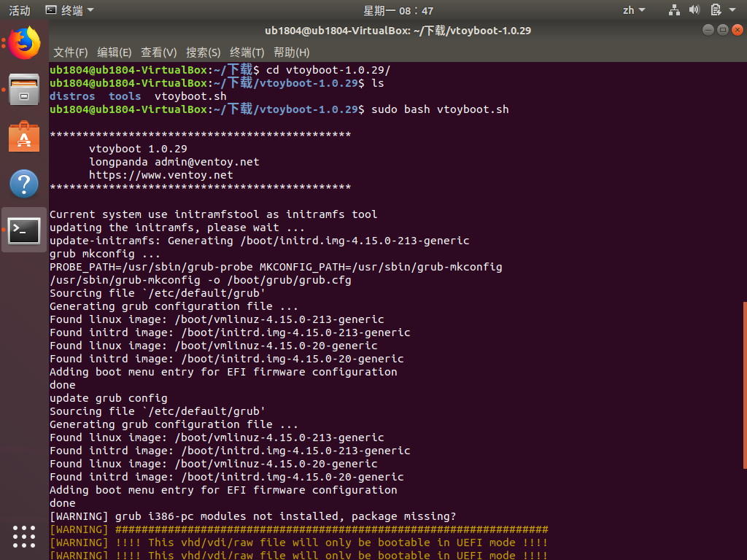Open the Help dock icon

[x=24, y=183]
